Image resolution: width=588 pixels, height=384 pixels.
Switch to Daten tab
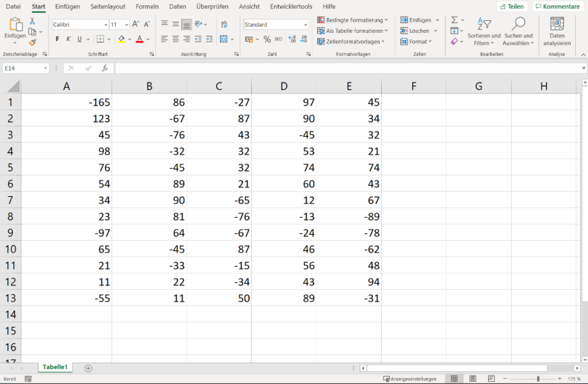point(177,6)
